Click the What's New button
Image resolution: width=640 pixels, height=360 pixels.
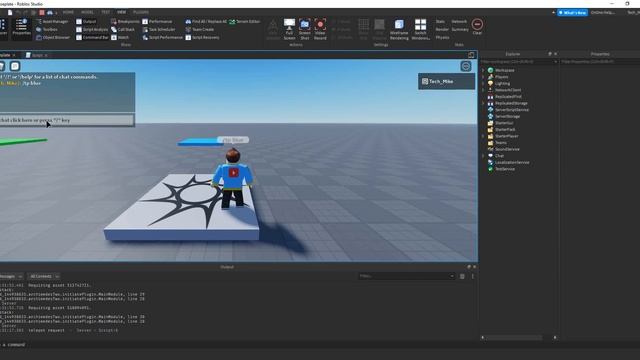(573, 13)
